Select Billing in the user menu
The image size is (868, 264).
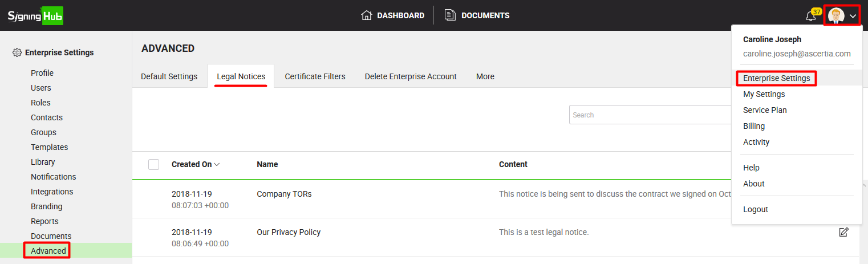pyautogui.click(x=754, y=126)
